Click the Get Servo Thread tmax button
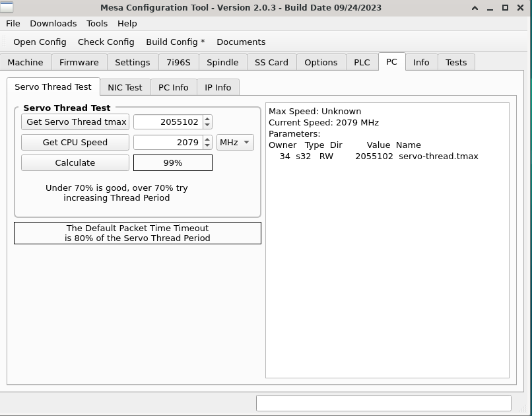 [x=75, y=121]
